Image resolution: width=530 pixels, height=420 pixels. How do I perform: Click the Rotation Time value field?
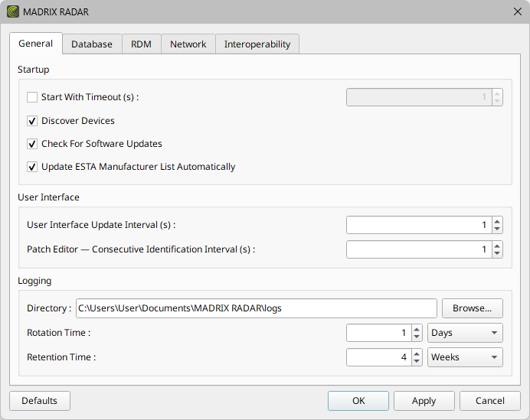point(379,333)
